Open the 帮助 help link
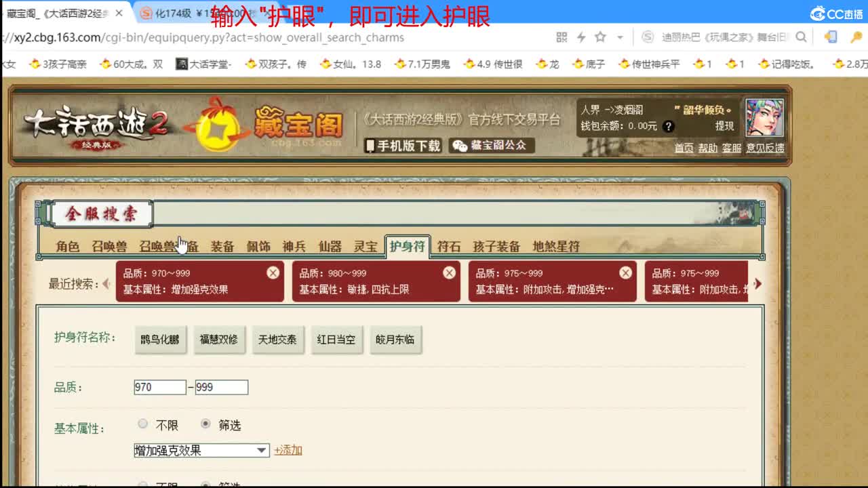Image resolution: width=868 pixels, height=488 pixels. [708, 148]
